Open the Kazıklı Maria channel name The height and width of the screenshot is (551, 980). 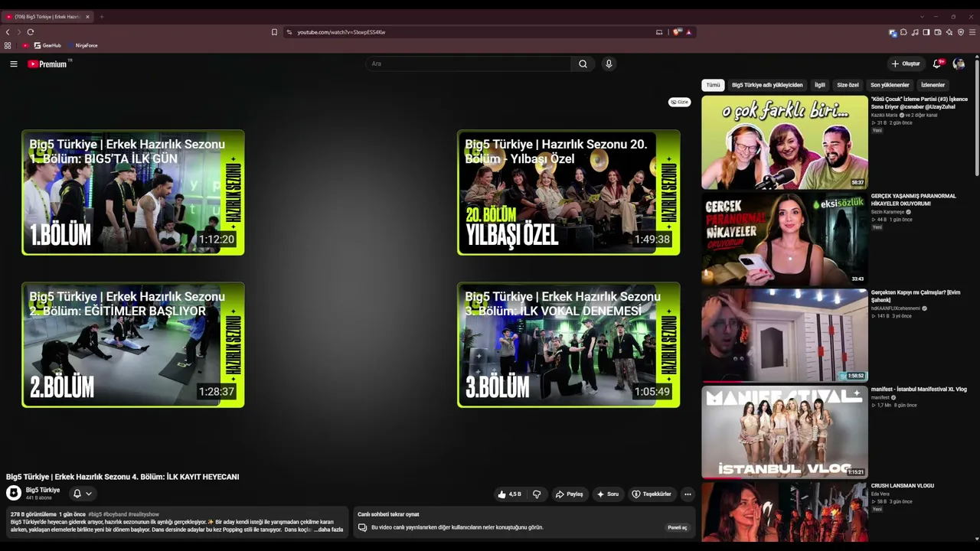point(884,116)
